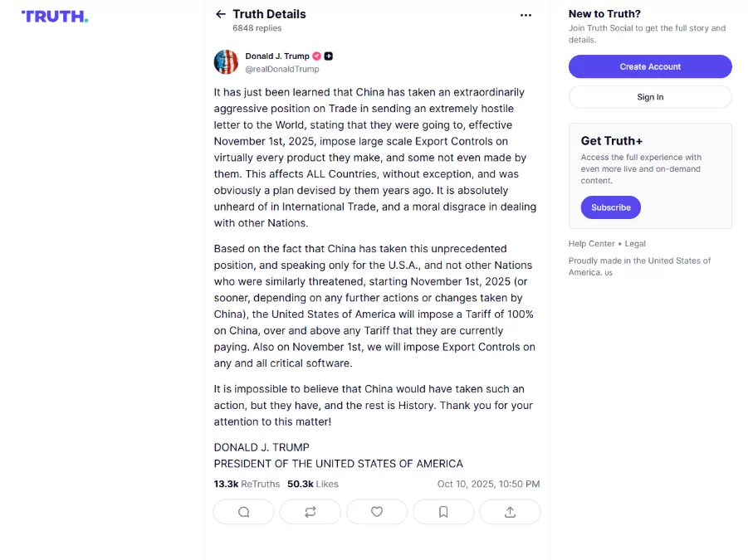Bookmark this post

(443, 512)
